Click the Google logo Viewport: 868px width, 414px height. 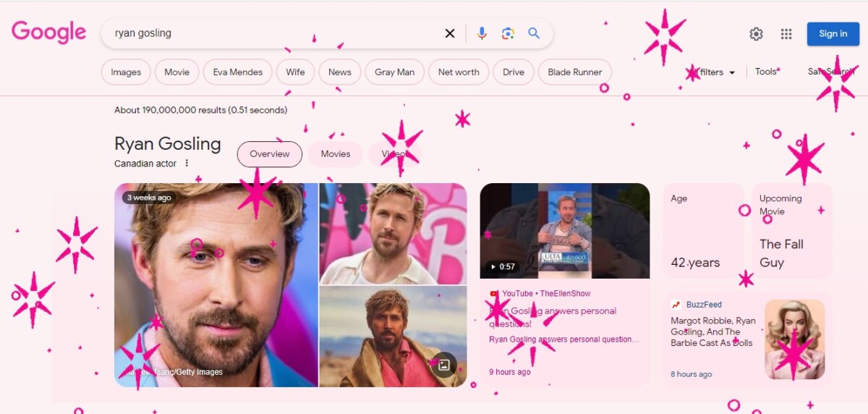pos(48,32)
